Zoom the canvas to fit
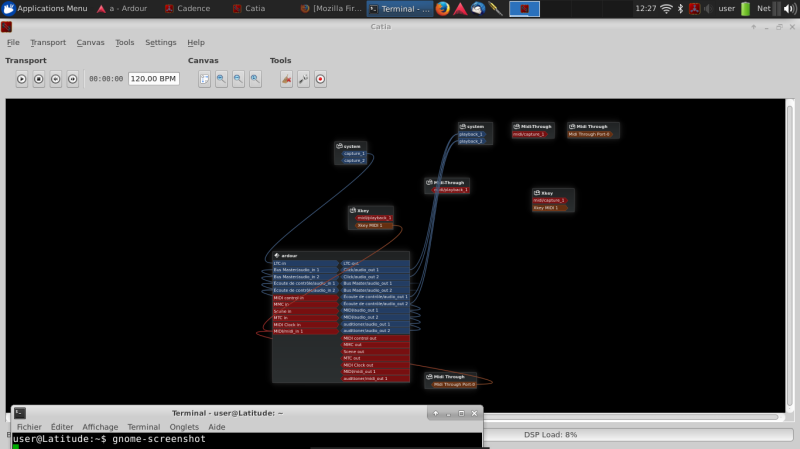Viewport: 800px width, 449px height. 221,79
